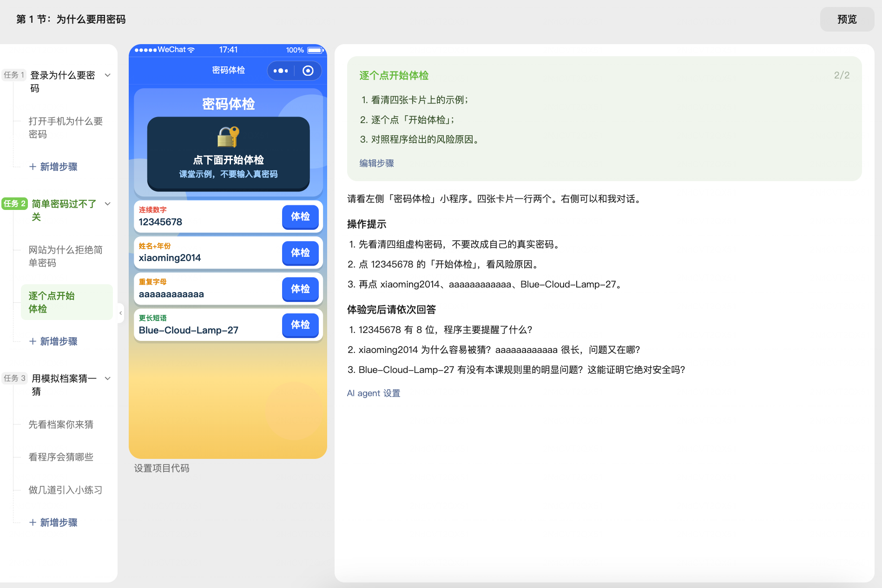Collapse Task 2 简单密码过不了关 chevron
Image resolution: width=882 pixels, height=588 pixels.
pos(108,204)
